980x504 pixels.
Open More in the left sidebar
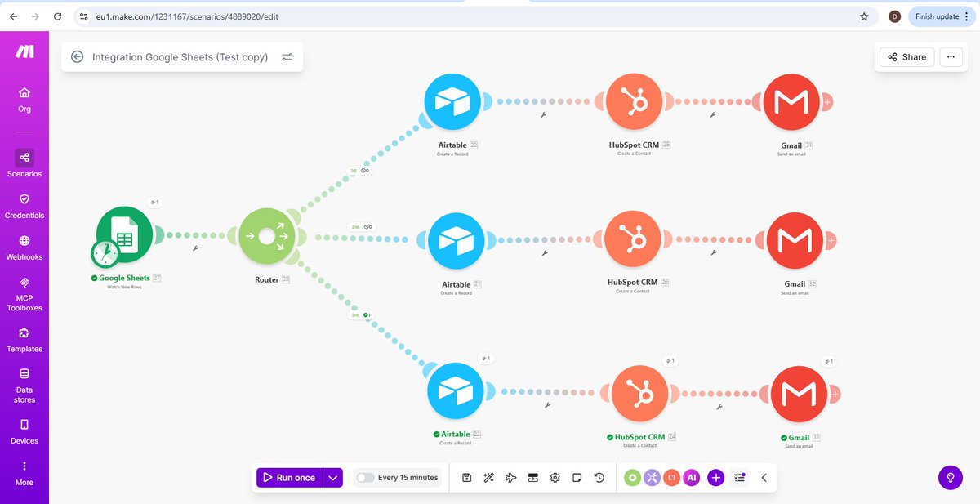tap(24, 473)
